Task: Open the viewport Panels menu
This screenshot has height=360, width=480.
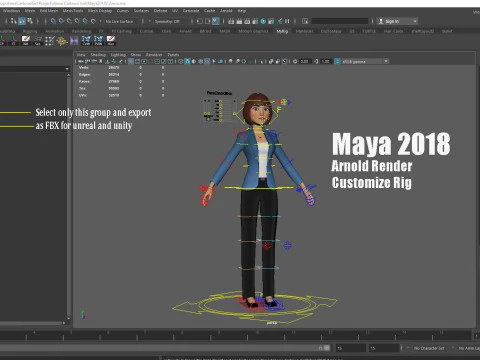Action: (x=173, y=55)
